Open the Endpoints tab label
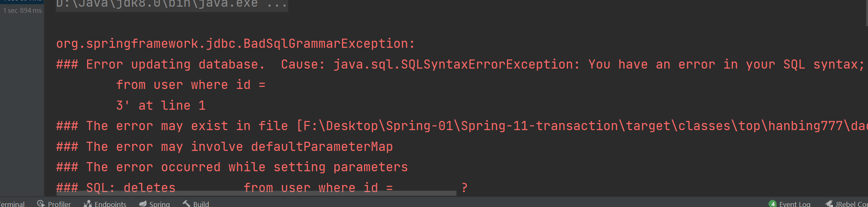This screenshot has height=207, width=868. tap(110, 204)
